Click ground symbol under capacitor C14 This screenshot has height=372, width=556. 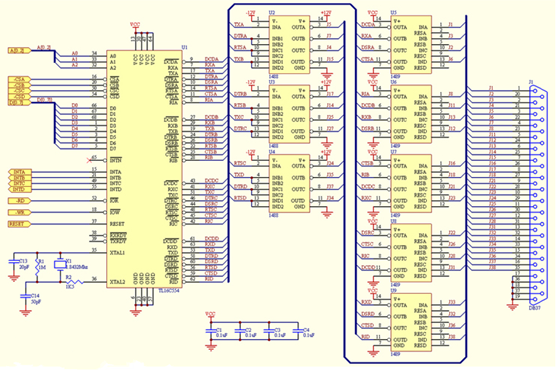(x=25, y=312)
